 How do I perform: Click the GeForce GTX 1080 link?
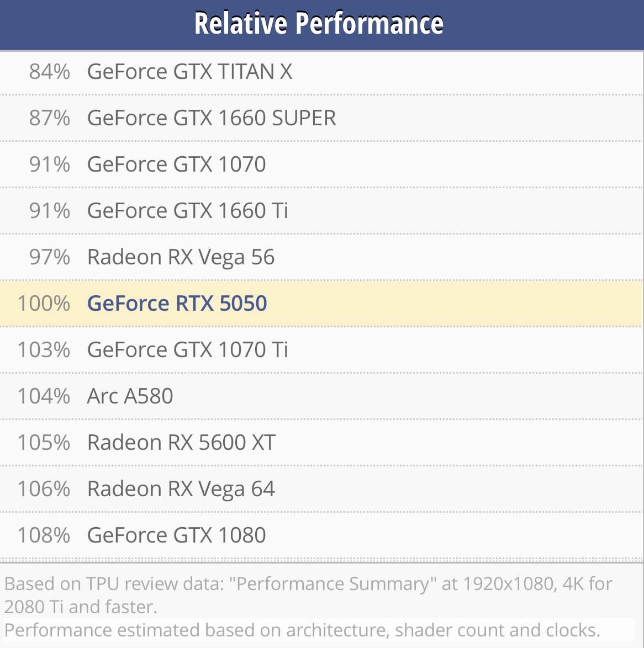[x=176, y=535]
